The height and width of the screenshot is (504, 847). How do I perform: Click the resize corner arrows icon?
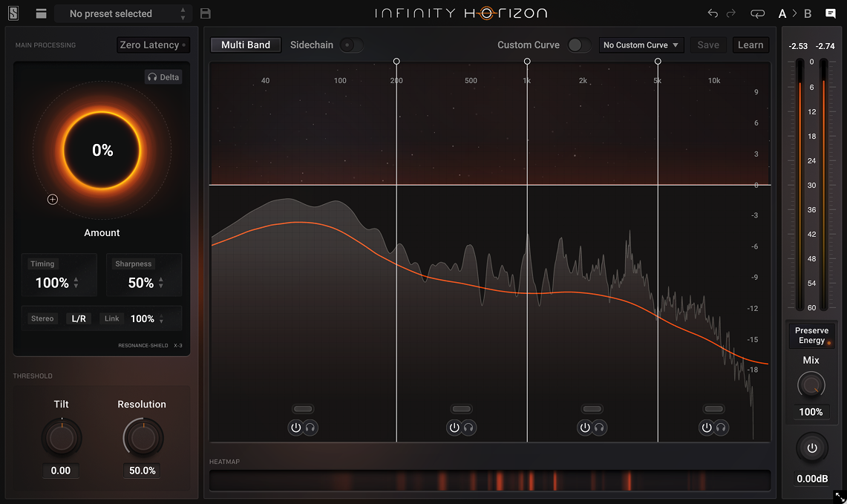click(x=839, y=496)
